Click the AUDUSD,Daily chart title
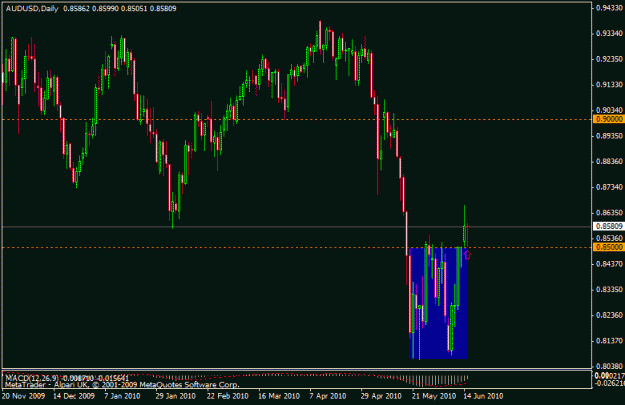 click(32, 8)
